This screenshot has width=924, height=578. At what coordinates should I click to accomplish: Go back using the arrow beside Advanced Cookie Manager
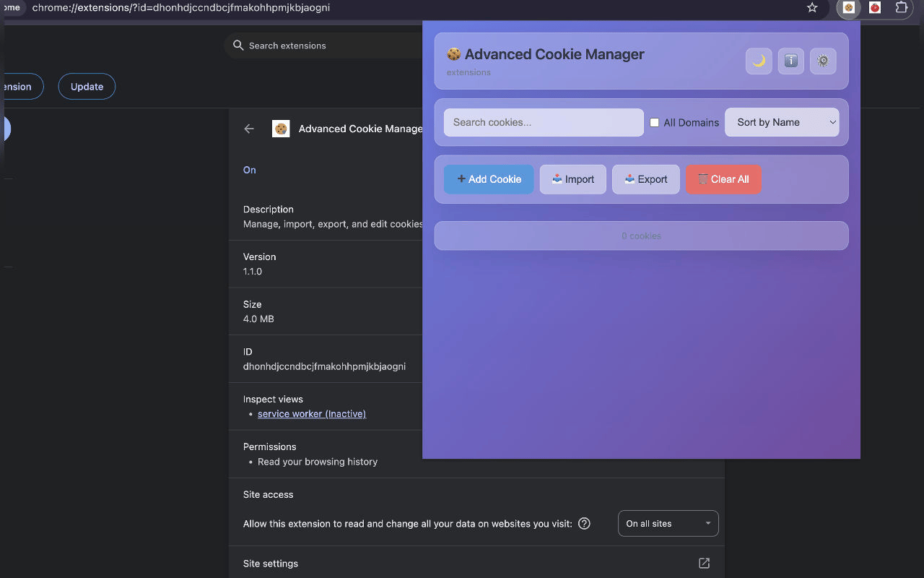249,129
